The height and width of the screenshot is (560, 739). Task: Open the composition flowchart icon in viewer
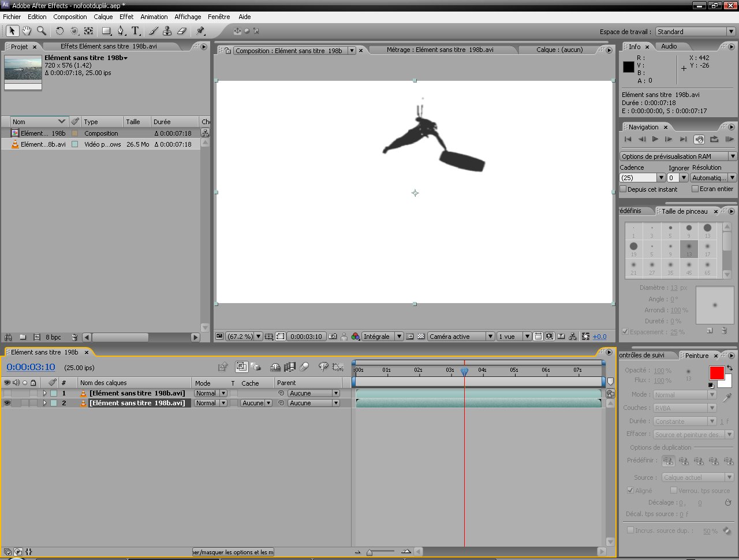pyautogui.click(x=573, y=337)
